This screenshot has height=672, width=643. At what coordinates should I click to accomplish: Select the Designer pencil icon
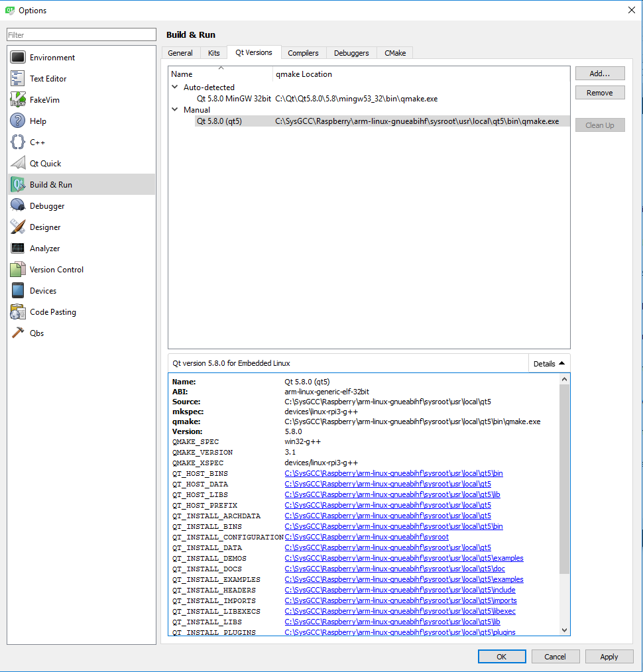point(18,227)
